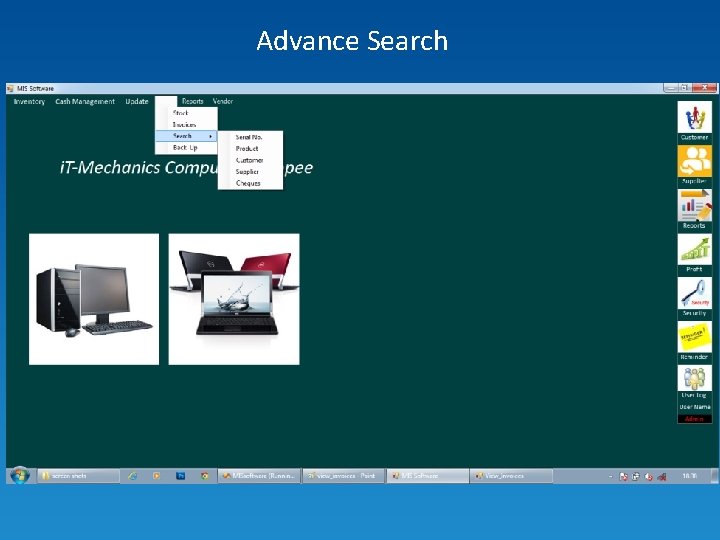Open the Photoshop taskbar icon
Image resolution: width=720 pixels, height=540 pixels.
click(x=180, y=476)
